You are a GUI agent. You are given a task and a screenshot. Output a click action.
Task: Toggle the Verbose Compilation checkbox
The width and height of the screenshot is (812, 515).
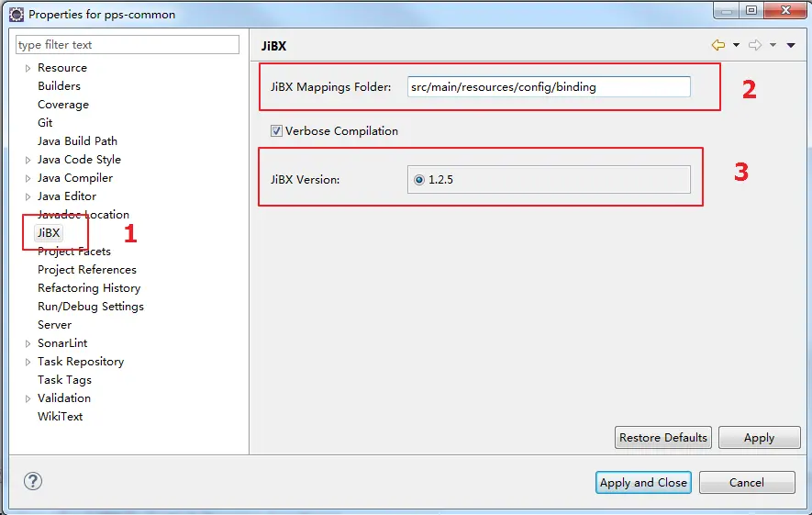[276, 131]
